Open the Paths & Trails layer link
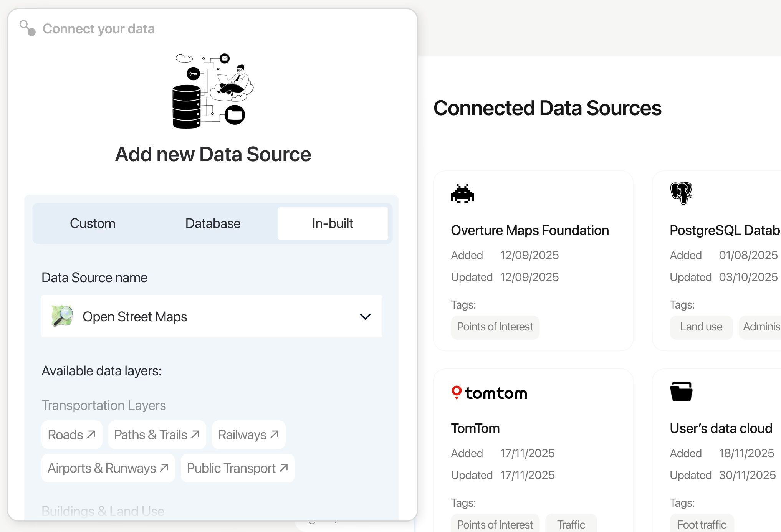The width and height of the screenshot is (781, 532). point(157,435)
